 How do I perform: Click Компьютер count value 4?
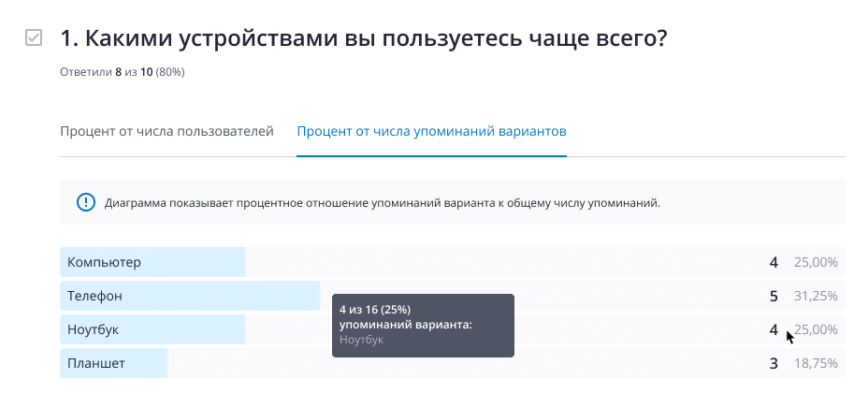(x=774, y=262)
